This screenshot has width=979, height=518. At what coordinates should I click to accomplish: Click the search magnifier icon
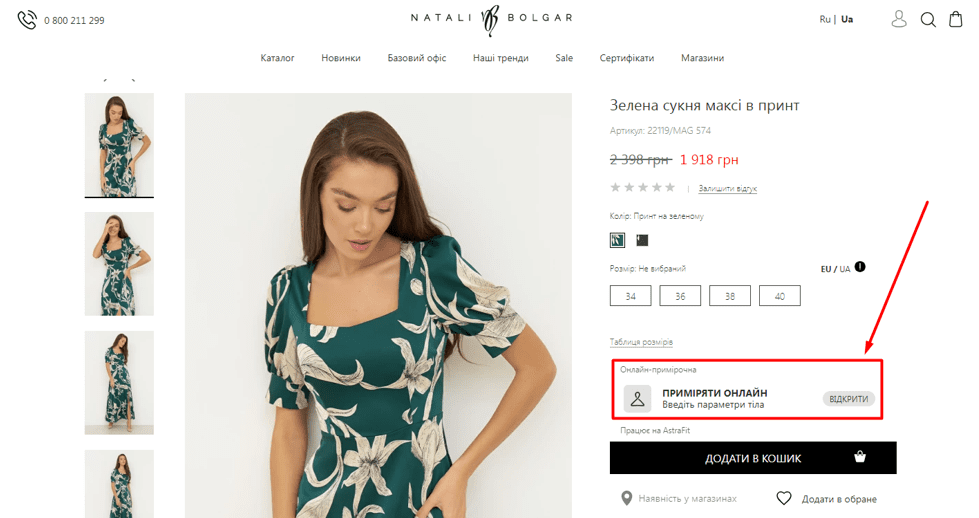(x=928, y=19)
